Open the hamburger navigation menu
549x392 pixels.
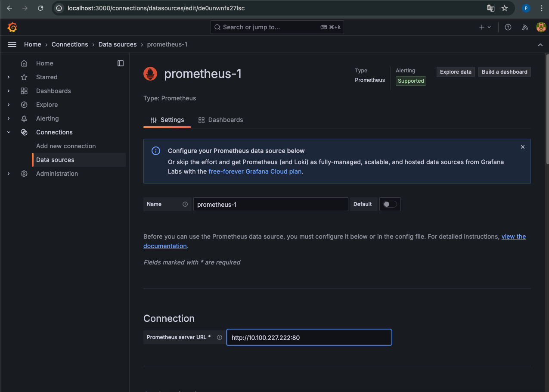(x=12, y=44)
